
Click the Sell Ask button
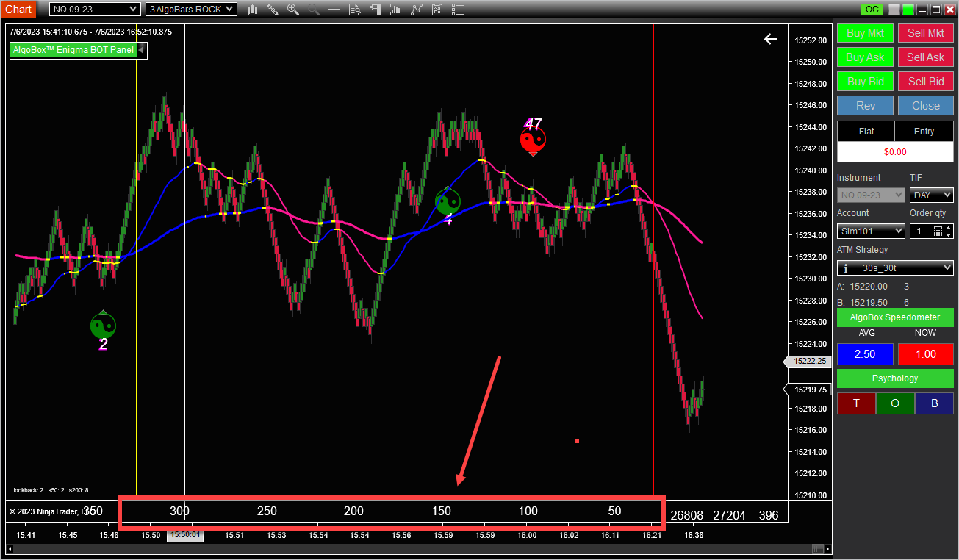click(926, 57)
